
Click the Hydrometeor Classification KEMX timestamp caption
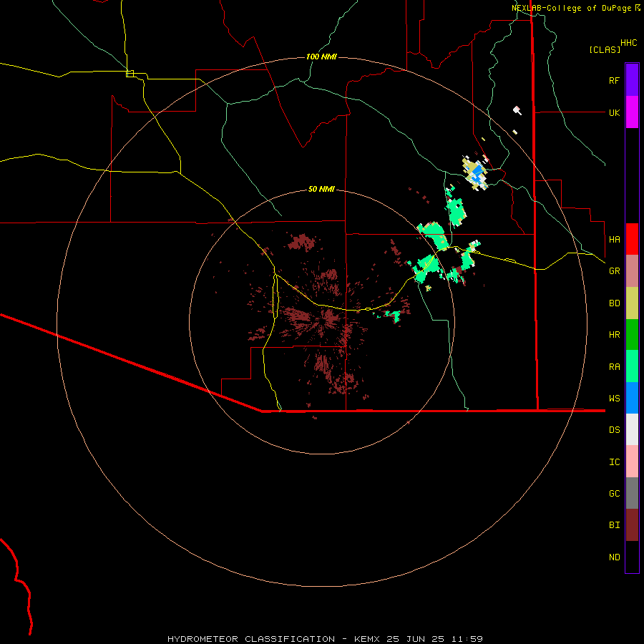tap(326, 639)
